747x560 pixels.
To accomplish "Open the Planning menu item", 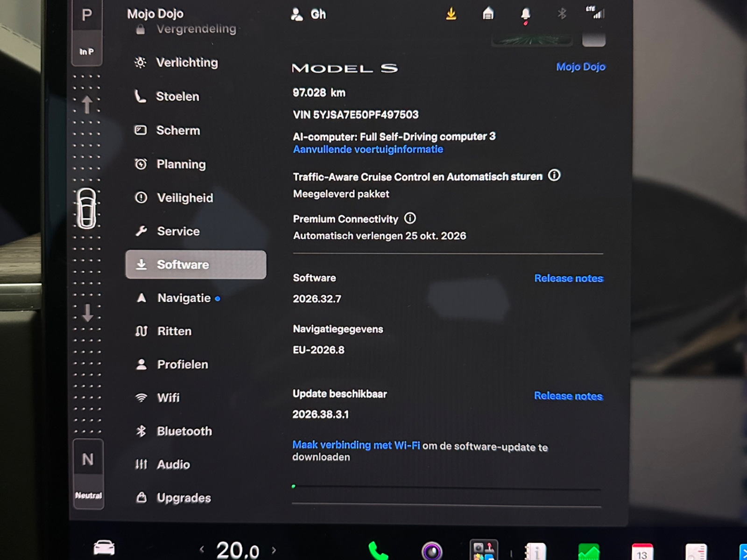I will pyautogui.click(x=170, y=164).
